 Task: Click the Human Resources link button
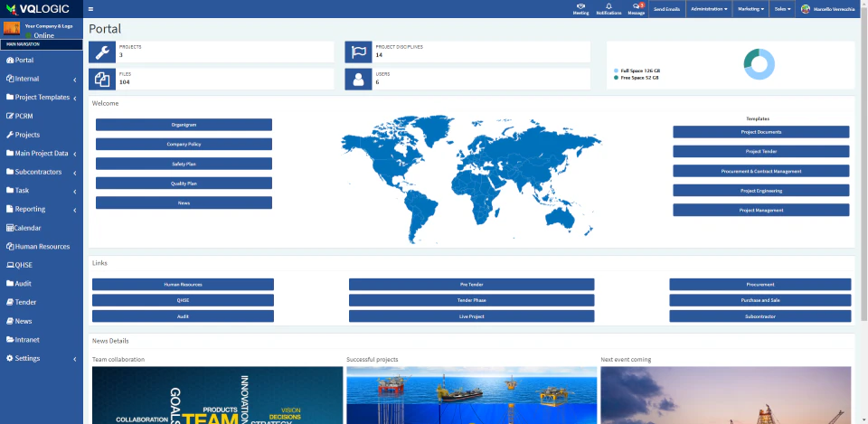pyautogui.click(x=183, y=285)
